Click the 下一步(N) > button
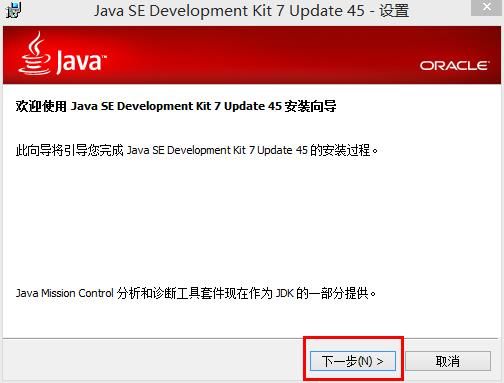 click(353, 361)
